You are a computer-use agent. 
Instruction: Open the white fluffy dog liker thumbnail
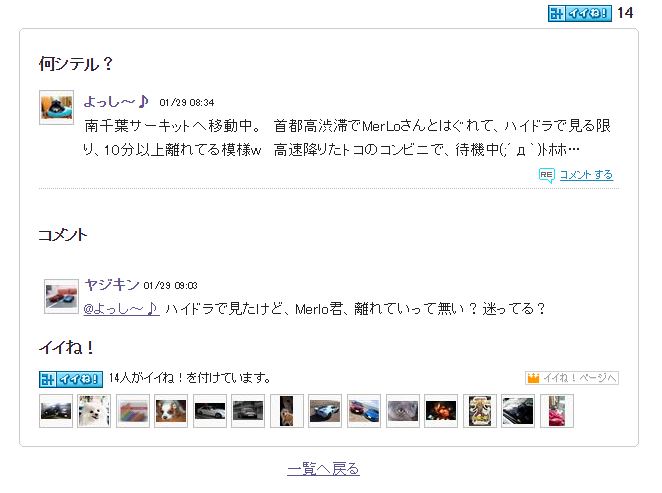(x=94, y=411)
